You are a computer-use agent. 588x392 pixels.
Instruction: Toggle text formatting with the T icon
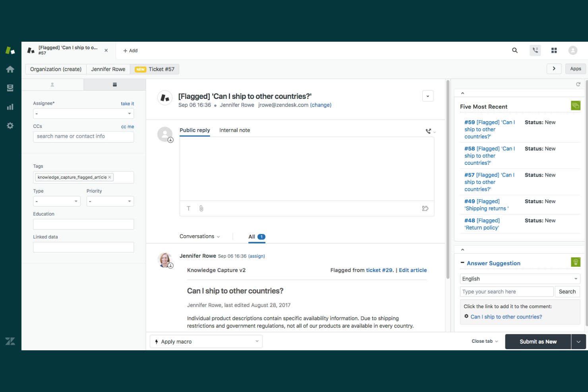pos(188,208)
